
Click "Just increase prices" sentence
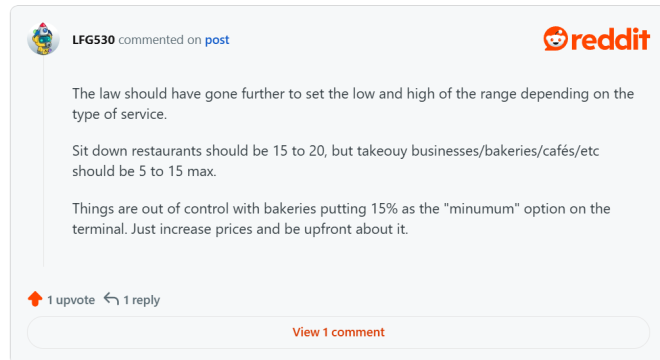[x=269, y=229]
